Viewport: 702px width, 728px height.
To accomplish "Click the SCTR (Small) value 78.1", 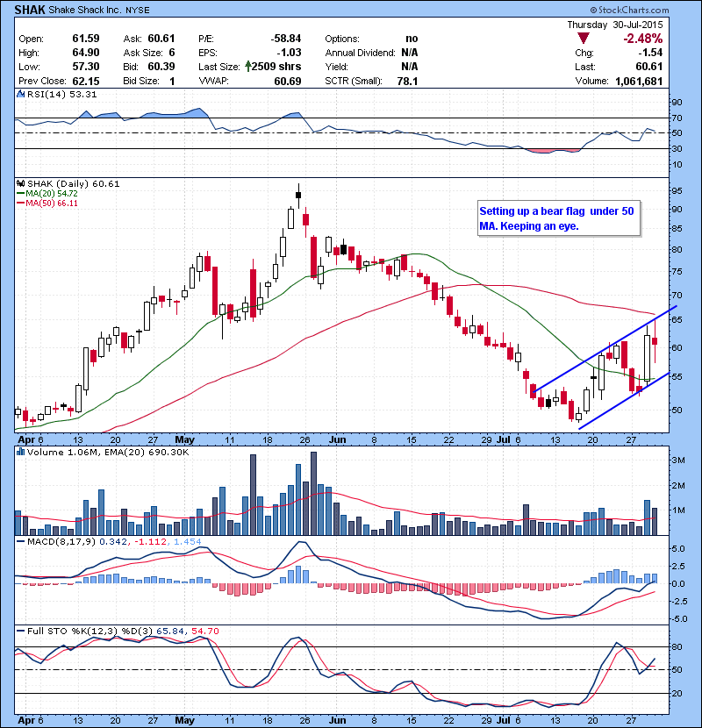I will click(x=407, y=81).
